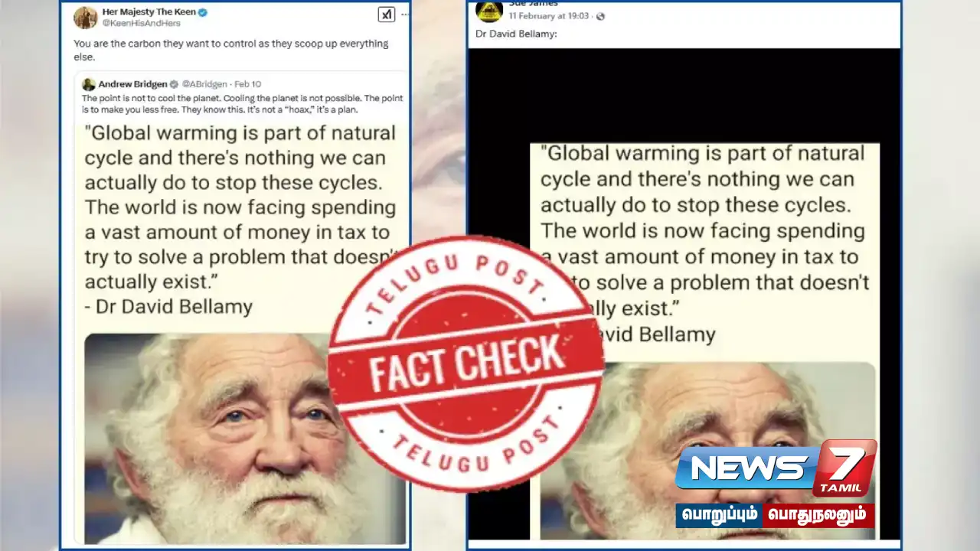Viewport: 980px width, 551px height.
Task: Click the Andrew Bridgen display name
Action: pyautogui.click(x=132, y=84)
